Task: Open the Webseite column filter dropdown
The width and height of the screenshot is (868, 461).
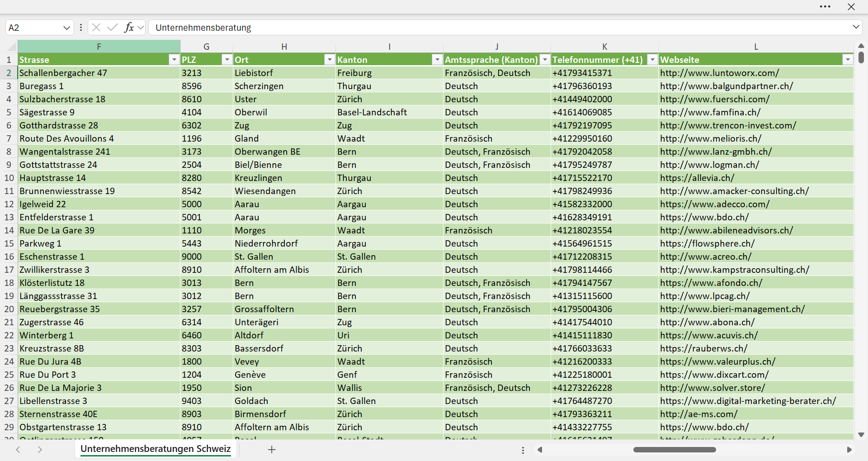Action: pyautogui.click(x=848, y=60)
